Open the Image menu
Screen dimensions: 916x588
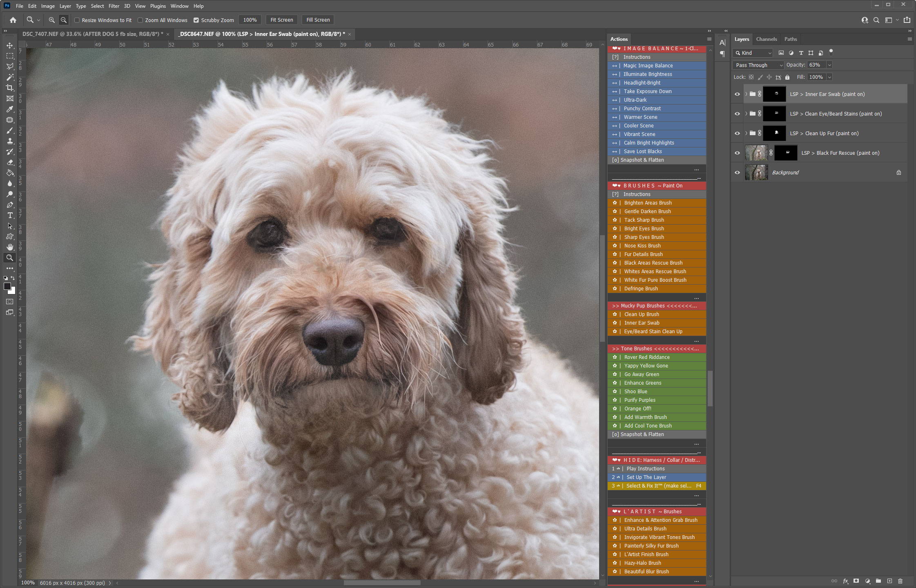point(48,6)
